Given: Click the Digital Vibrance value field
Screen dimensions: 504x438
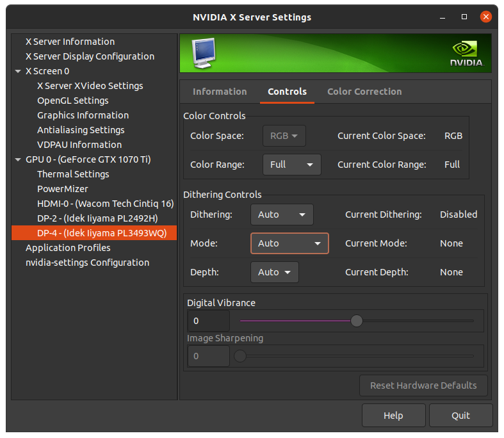Looking at the screenshot, I should click(209, 321).
